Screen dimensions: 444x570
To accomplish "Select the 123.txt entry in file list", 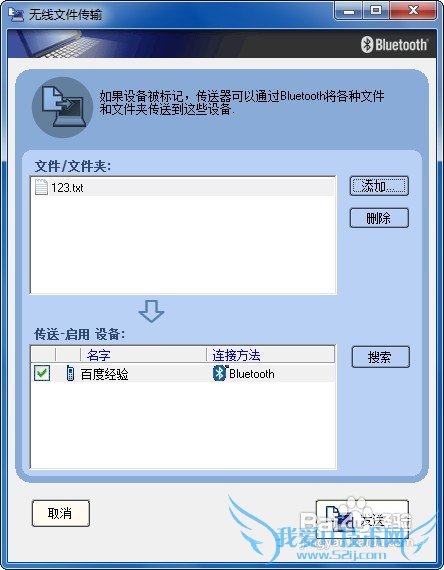I will pos(183,188).
